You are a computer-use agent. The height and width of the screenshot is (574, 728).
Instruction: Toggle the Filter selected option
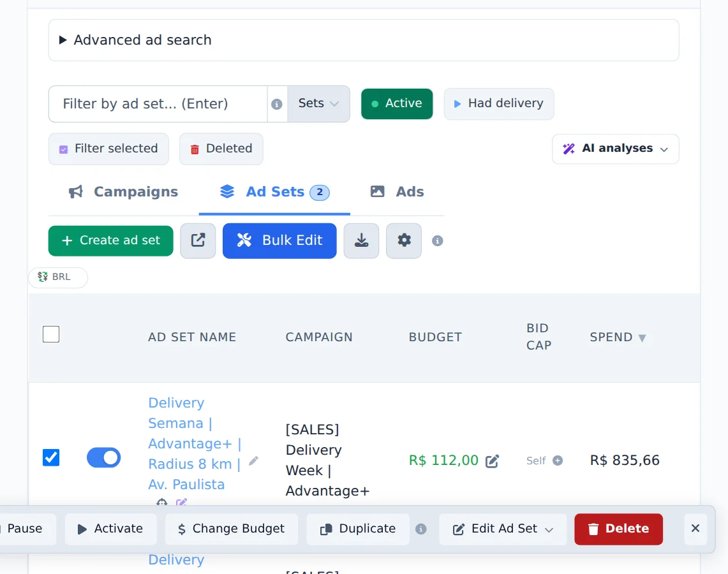click(x=108, y=149)
